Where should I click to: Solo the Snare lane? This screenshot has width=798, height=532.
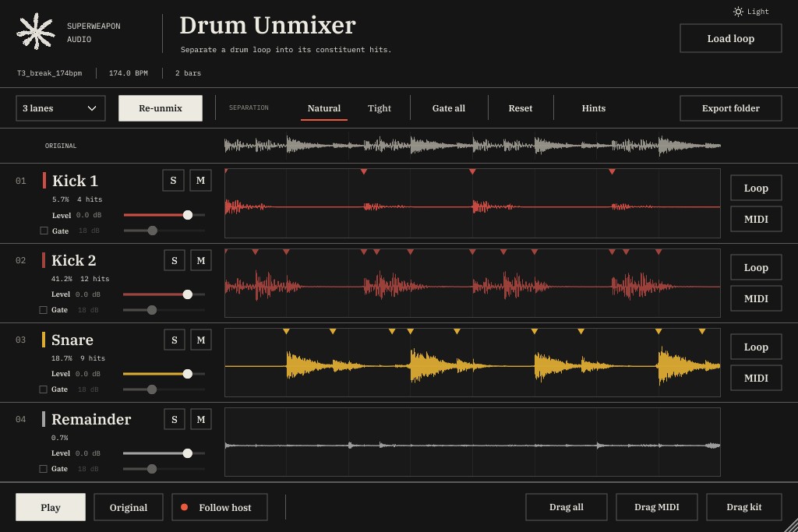tap(174, 340)
